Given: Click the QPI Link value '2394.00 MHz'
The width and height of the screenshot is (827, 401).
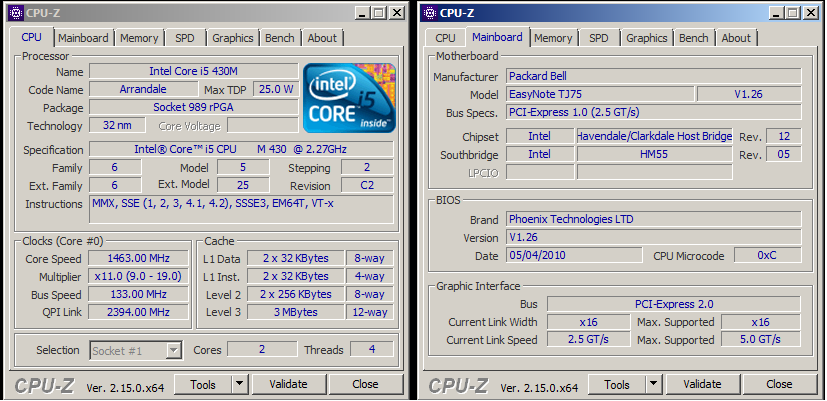Looking at the screenshot, I should [x=138, y=312].
